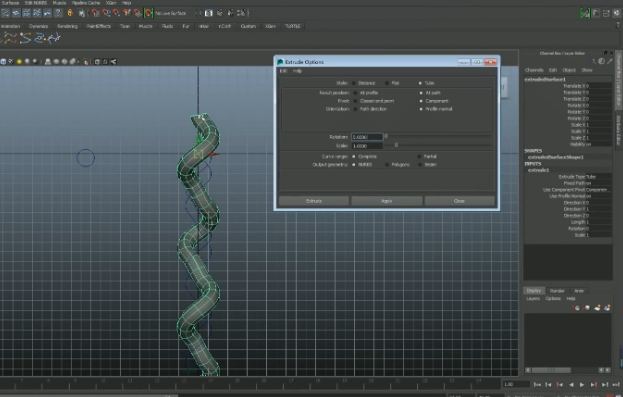Click the go to start of playback range button
The height and width of the screenshot is (397, 623).
[x=537, y=384]
